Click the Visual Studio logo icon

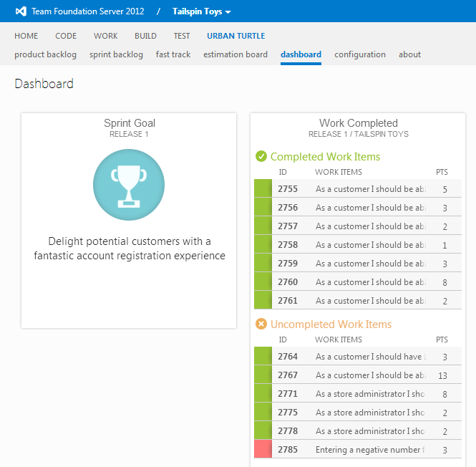(x=21, y=11)
